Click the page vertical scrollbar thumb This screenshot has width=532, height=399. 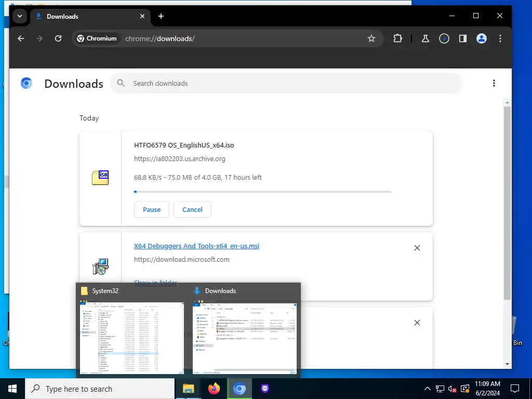coord(507,203)
